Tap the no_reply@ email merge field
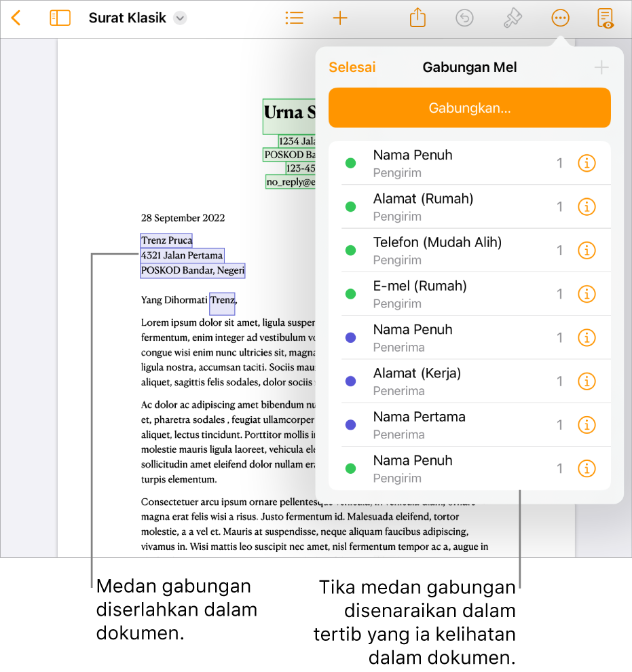The width and height of the screenshot is (632, 672). (291, 182)
